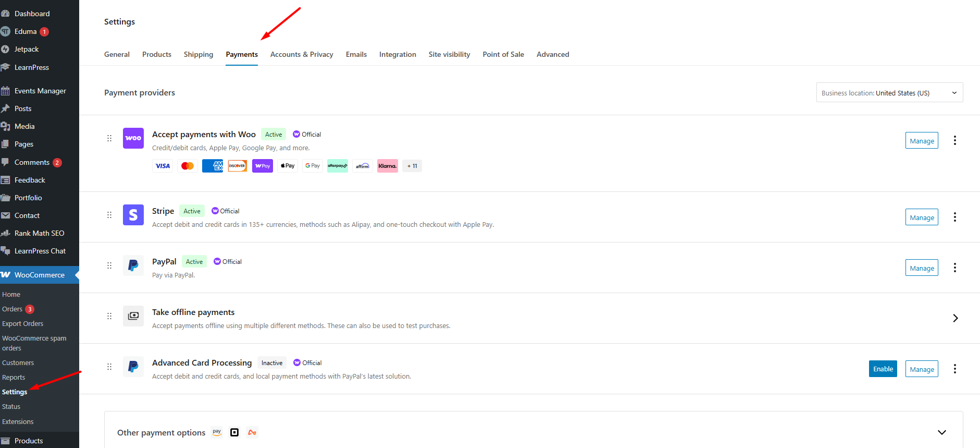Open WooCommerce Status submenu
This screenshot has height=448, width=980.
click(x=11, y=406)
